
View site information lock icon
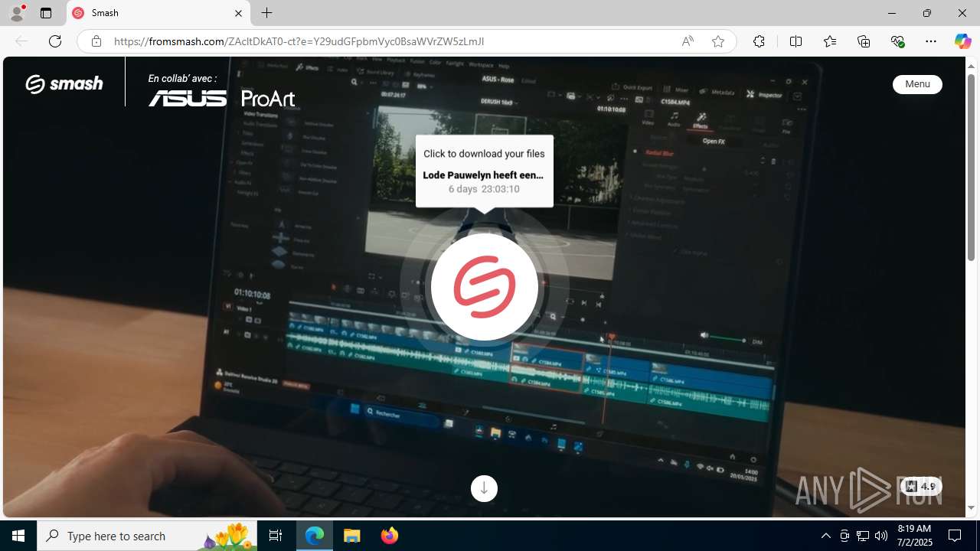[96, 41]
